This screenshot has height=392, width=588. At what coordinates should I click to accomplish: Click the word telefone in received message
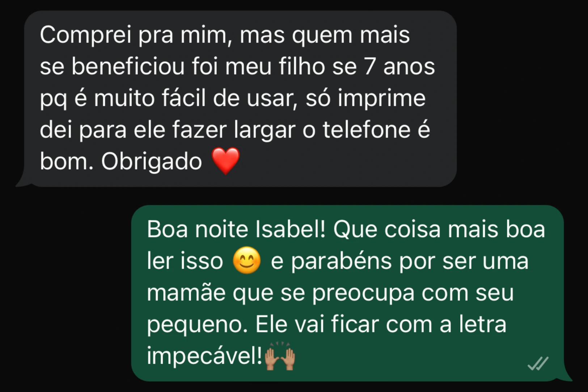tap(367, 130)
